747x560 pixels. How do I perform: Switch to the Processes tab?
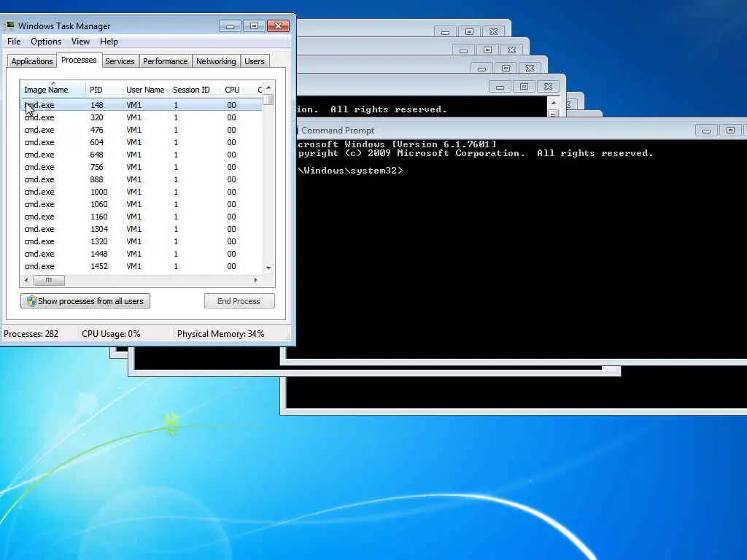pos(79,60)
